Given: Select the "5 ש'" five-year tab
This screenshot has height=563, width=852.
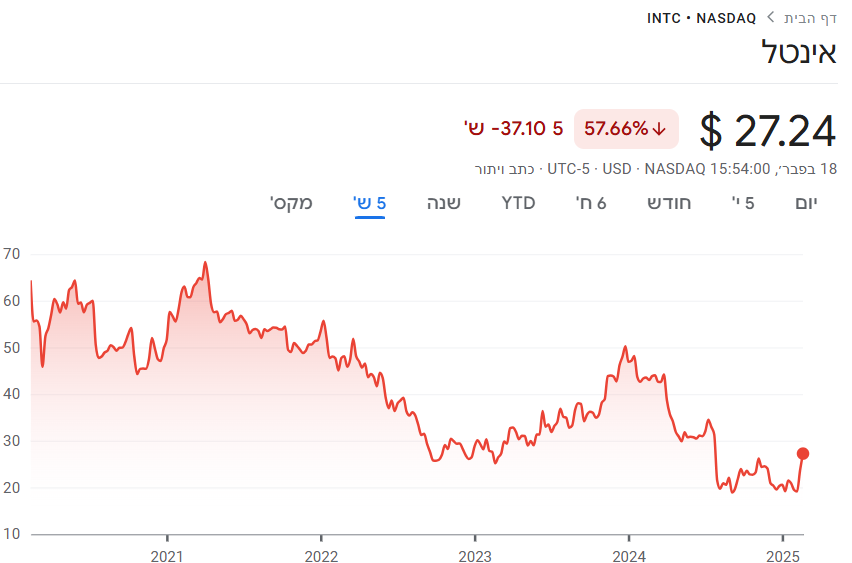Looking at the screenshot, I should [370, 204].
